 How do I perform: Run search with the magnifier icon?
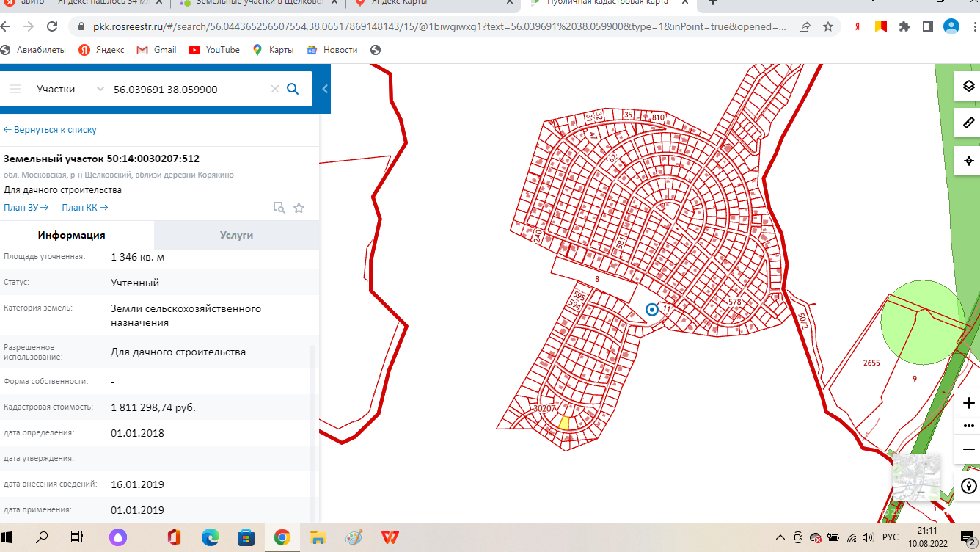point(293,89)
